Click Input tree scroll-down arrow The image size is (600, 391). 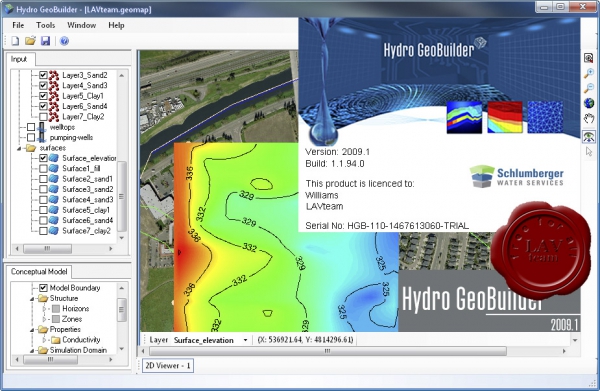pyautogui.click(x=122, y=238)
